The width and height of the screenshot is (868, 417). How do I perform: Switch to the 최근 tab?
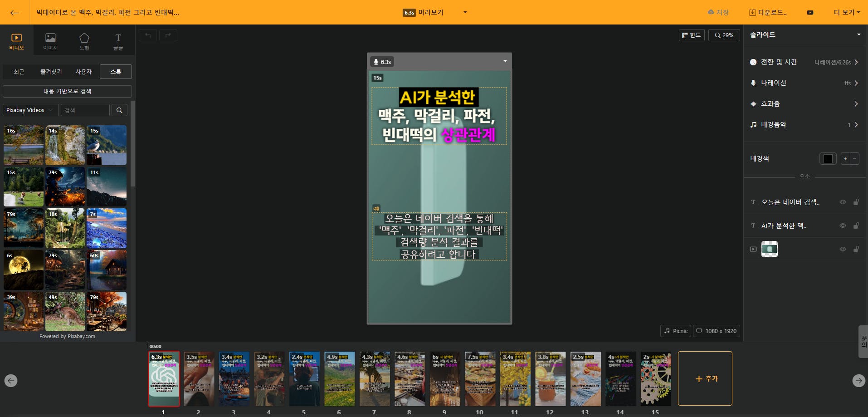[19, 72]
